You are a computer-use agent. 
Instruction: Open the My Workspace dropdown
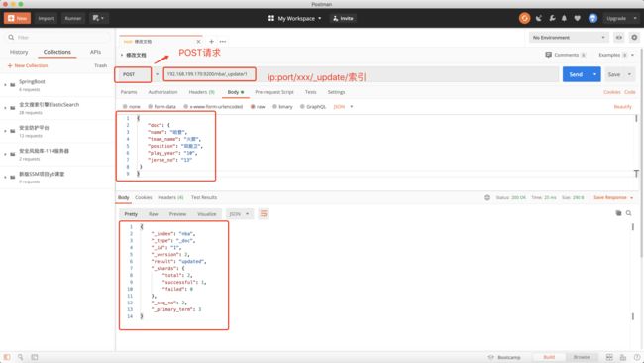point(295,18)
